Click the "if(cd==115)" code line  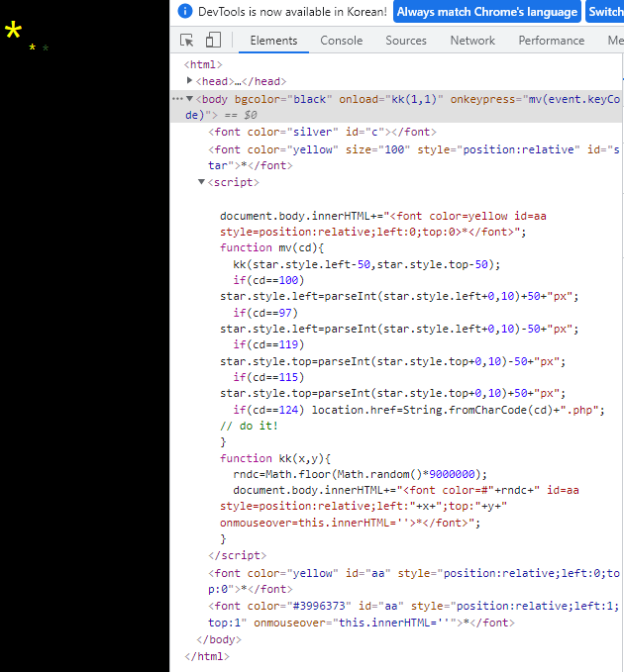point(268,377)
